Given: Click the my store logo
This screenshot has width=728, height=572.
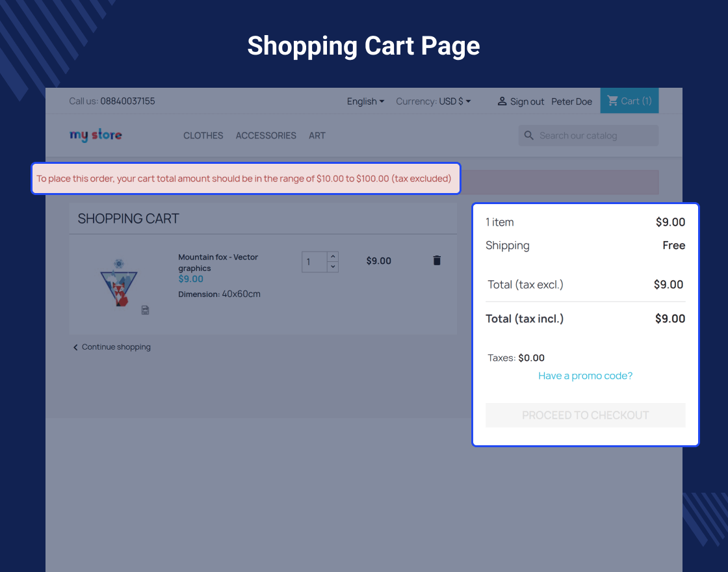Looking at the screenshot, I should pyautogui.click(x=96, y=135).
